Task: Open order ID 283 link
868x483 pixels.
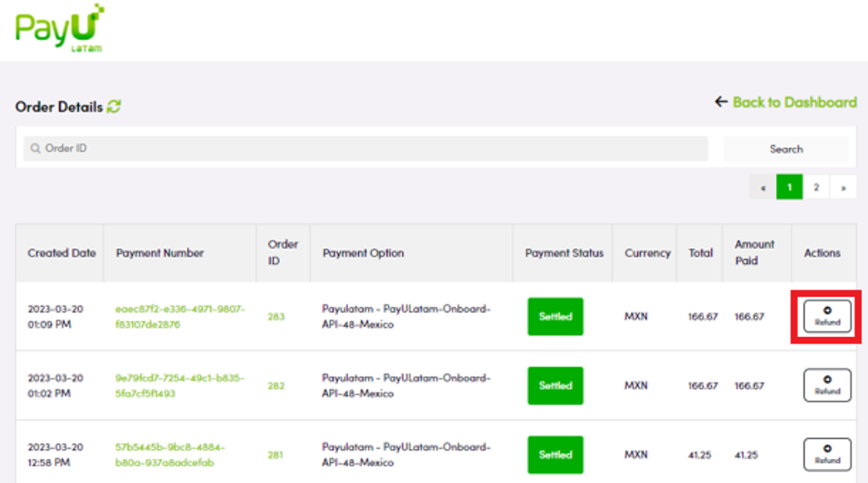Action: (x=277, y=316)
